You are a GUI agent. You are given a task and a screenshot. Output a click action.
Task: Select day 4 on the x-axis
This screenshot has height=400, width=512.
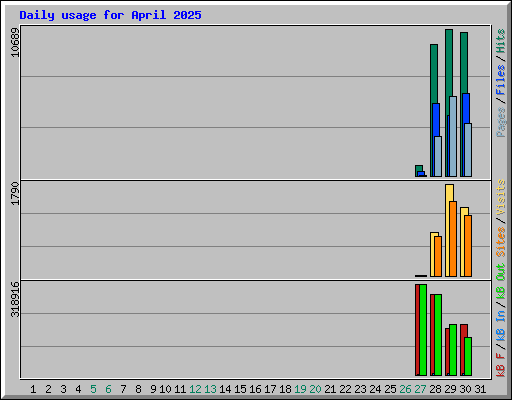click(x=78, y=389)
